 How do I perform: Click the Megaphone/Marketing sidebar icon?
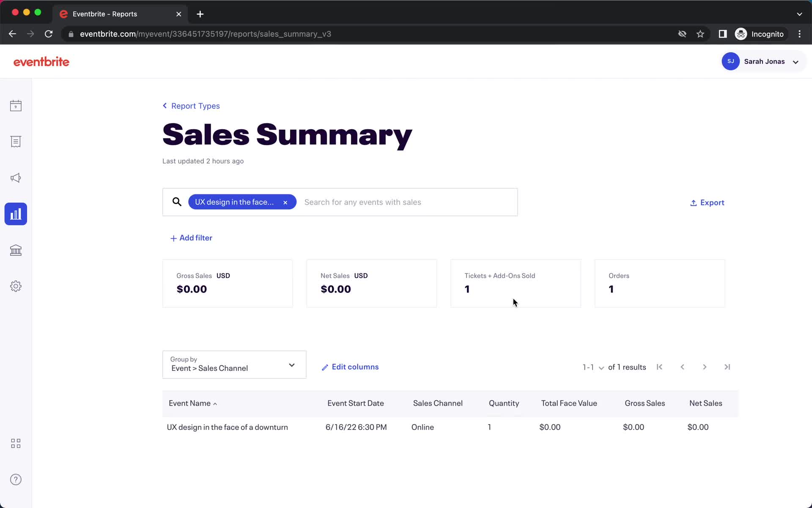pos(16,178)
